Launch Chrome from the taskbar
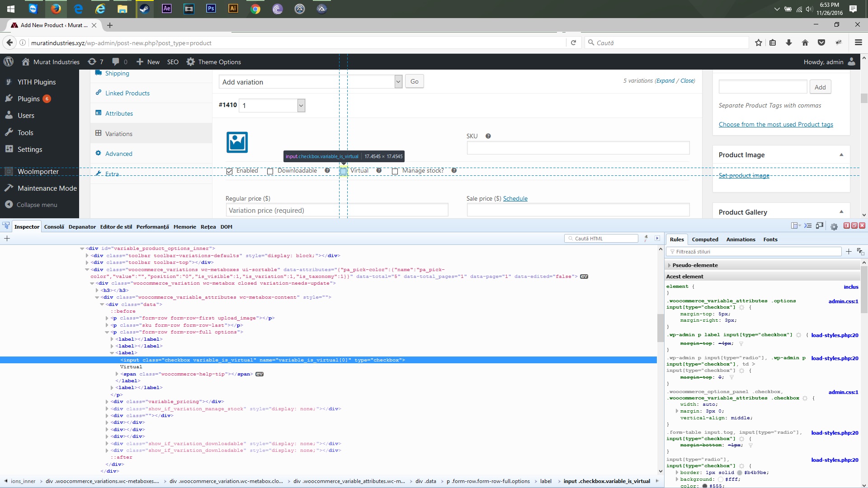868x488 pixels. tap(255, 9)
